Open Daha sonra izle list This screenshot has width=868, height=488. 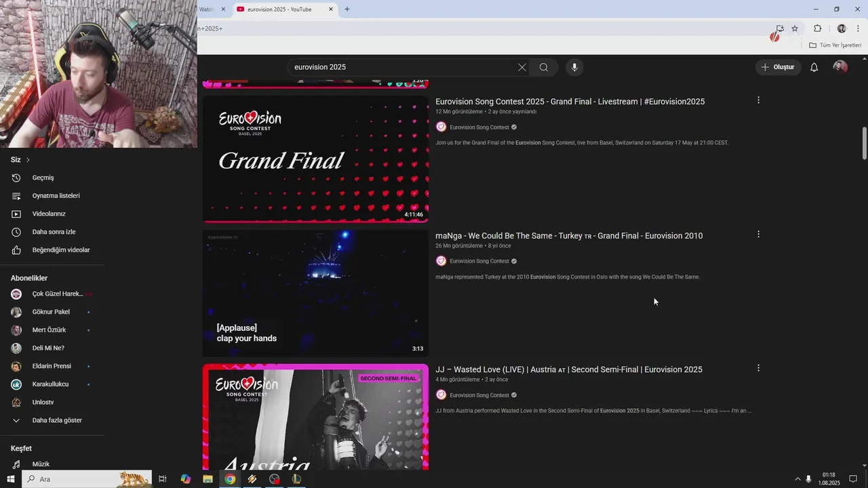[53, 232]
